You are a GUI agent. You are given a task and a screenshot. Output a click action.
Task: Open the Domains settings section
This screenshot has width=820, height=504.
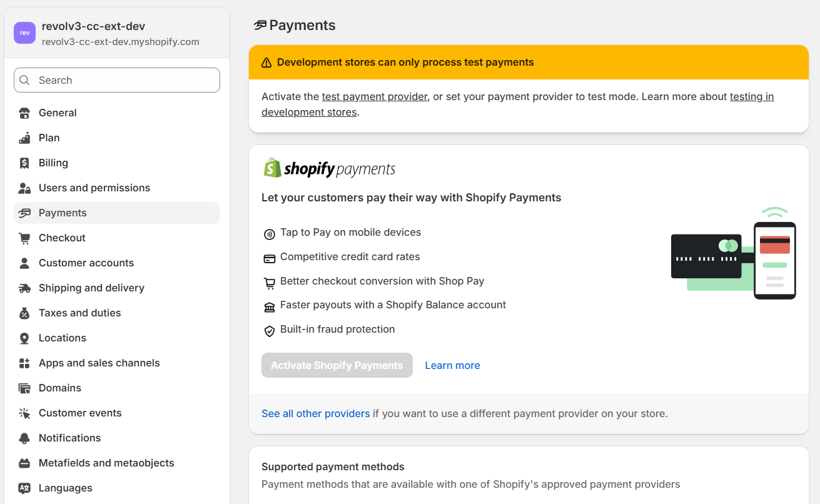click(61, 388)
